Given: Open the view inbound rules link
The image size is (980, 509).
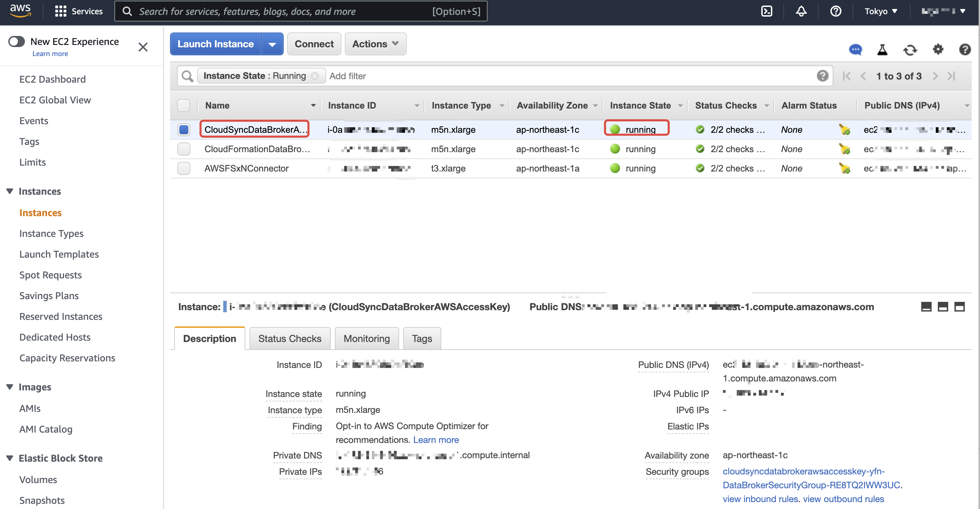Looking at the screenshot, I should pos(760,499).
